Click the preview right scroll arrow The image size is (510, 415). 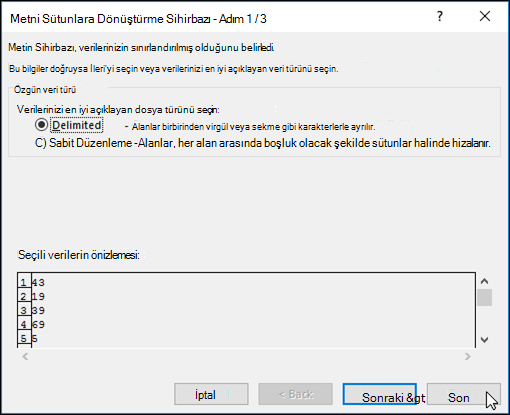468,356
